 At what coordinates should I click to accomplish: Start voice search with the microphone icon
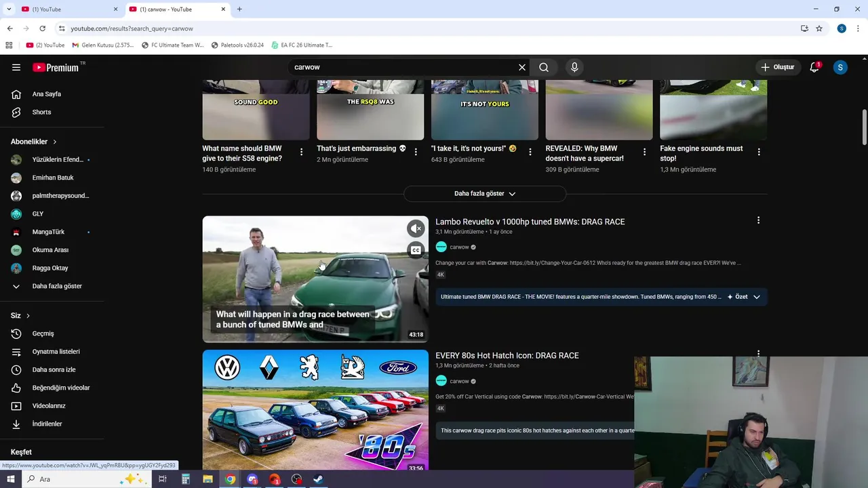pyautogui.click(x=574, y=67)
